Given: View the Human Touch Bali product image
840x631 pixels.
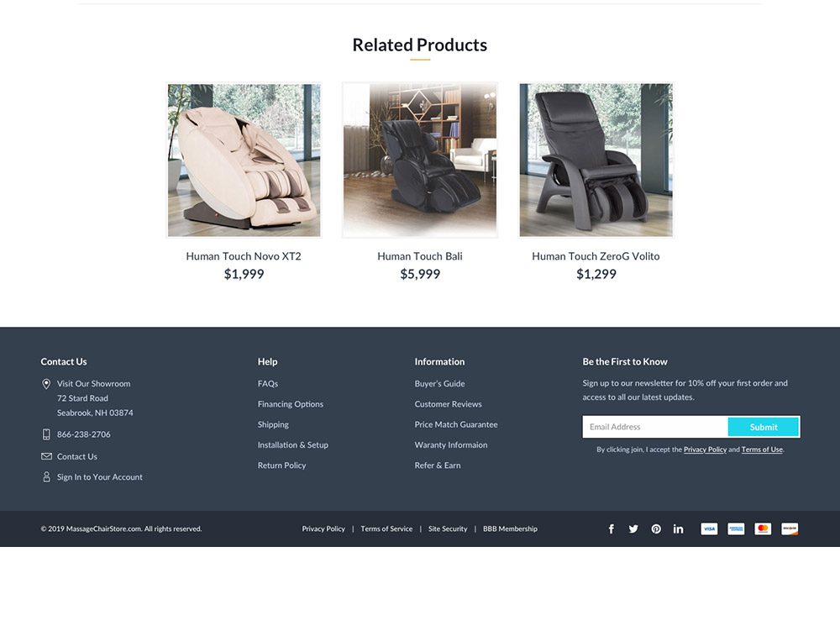Looking at the screenshot, I should point(420,160).
